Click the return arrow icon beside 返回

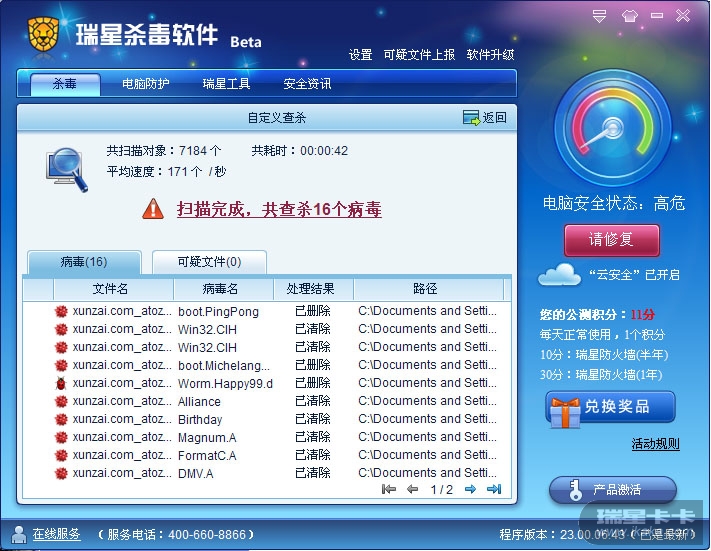pos(471,117)
